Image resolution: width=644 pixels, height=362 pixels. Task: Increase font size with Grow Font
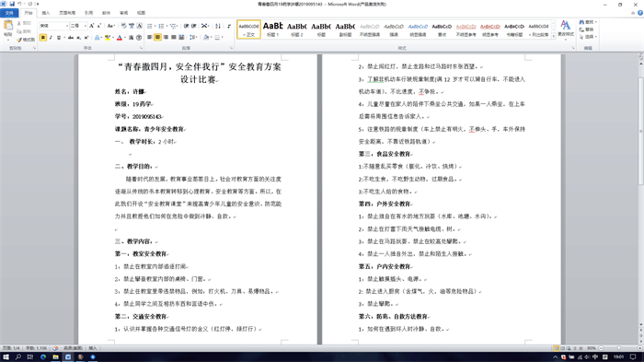[92, 26]
